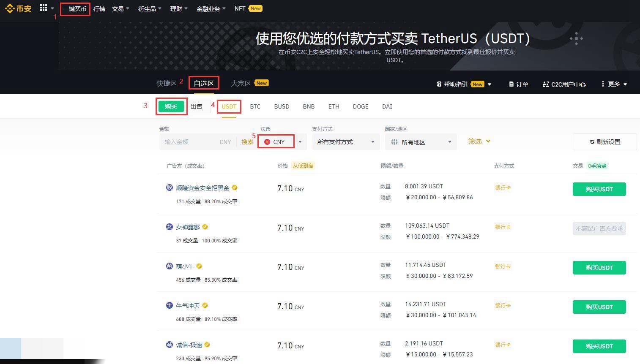This screenshot has height=364, width=640.
Task: Select the BTC coin tab
Action: [x=255, y=106]
